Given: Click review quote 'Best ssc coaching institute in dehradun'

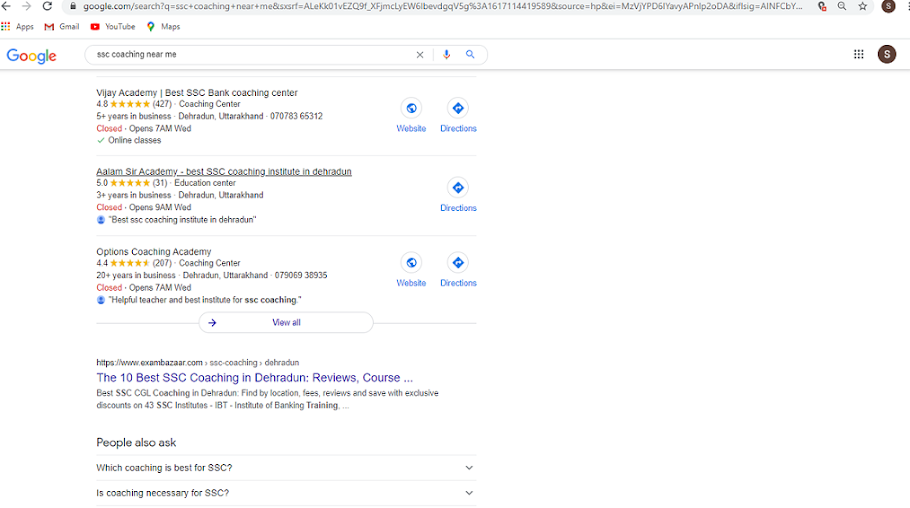Looking at the screenshot, I should click(x=182, y=220).
